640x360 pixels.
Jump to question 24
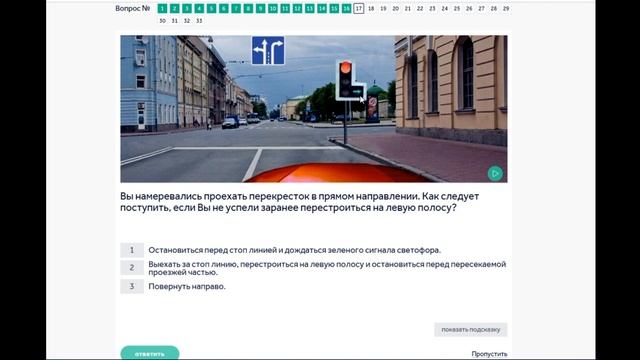pos(444,9)
